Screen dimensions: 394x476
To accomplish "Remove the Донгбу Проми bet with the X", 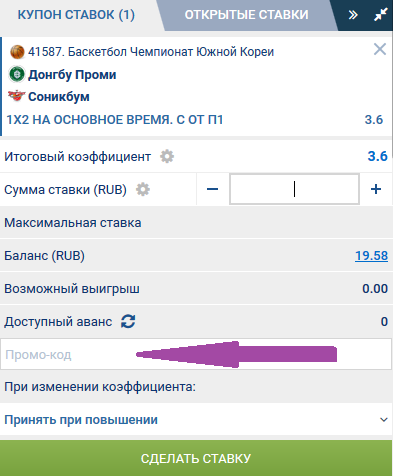I will coord(380,49).
